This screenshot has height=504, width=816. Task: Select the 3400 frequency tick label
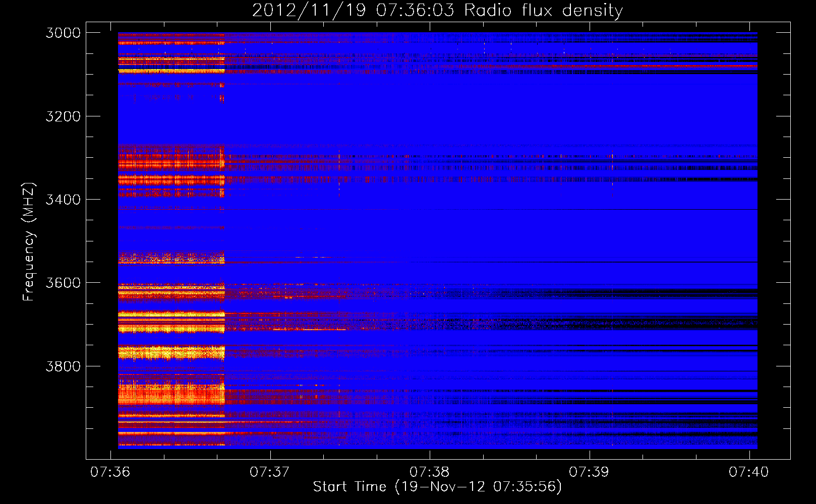[63, 200]
